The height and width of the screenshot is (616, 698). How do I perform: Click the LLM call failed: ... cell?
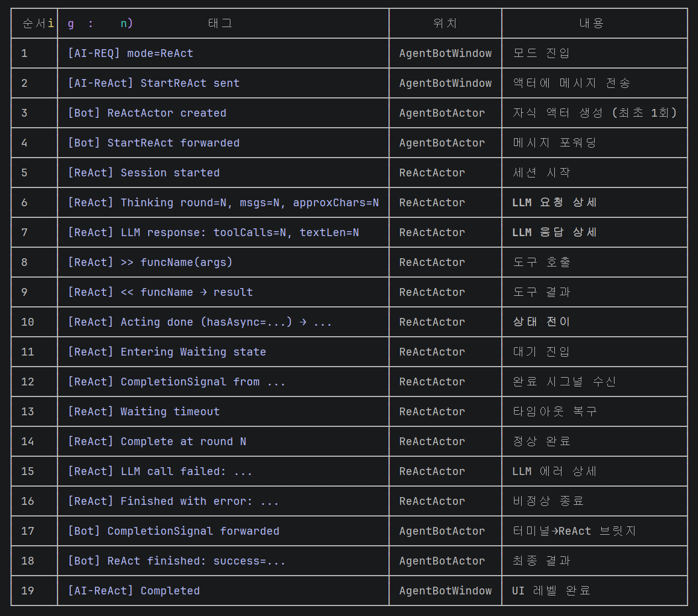coord(160,472)
